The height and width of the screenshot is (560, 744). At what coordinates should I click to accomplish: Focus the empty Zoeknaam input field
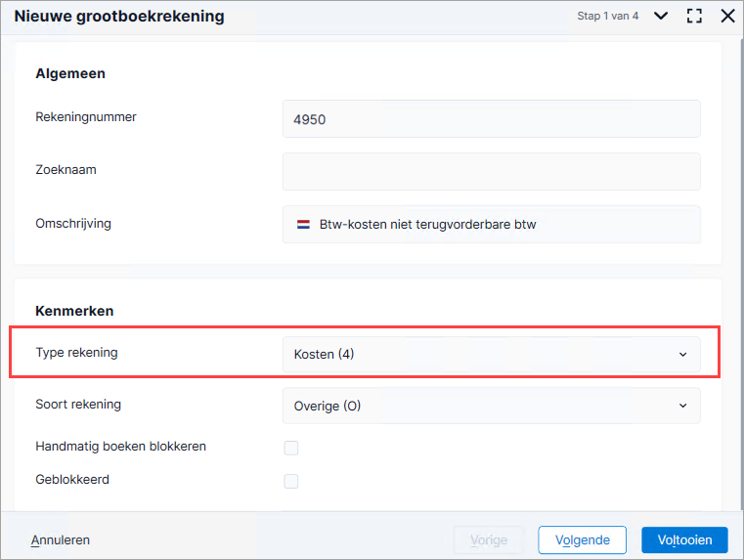(x=491, y=172)
